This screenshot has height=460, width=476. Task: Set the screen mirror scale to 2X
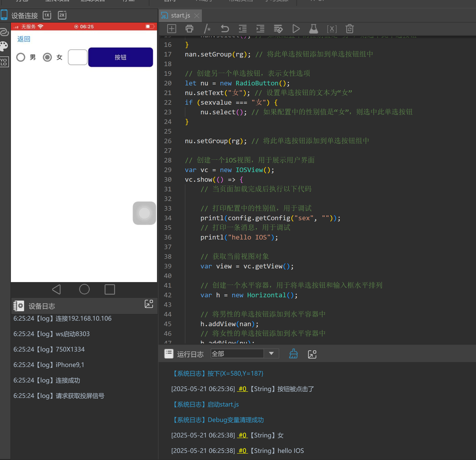coord(62,15)
